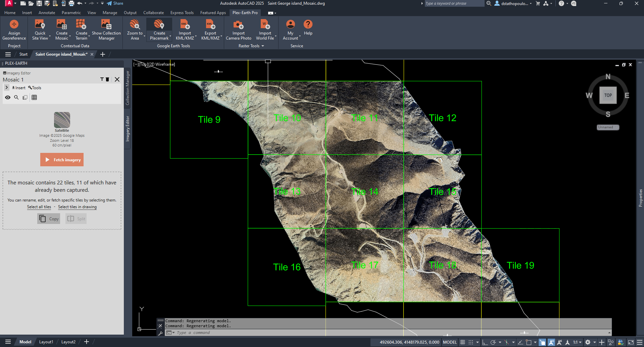
Task: Click Import KML/KMZ icon
Action: coord(185,24)
